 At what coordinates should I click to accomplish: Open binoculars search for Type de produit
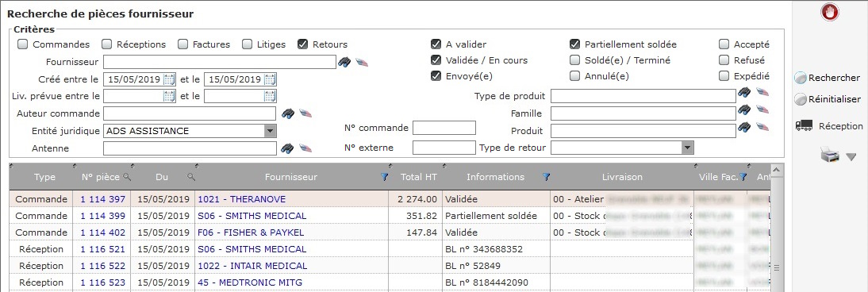click(x=744, y=92)
